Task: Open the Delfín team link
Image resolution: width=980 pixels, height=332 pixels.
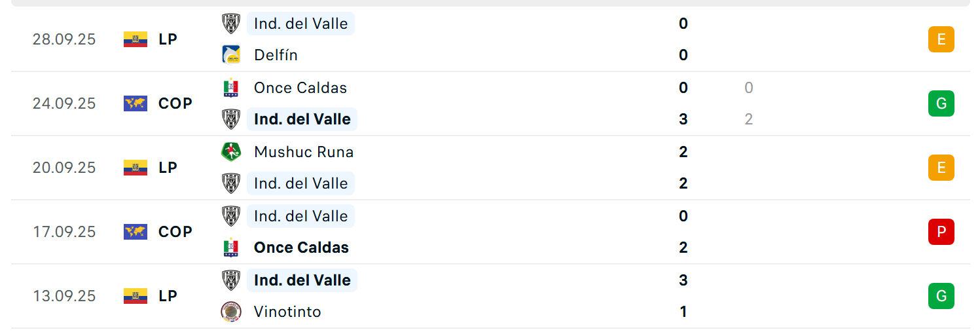Action: pyautogui.click(x=276, y=55)
